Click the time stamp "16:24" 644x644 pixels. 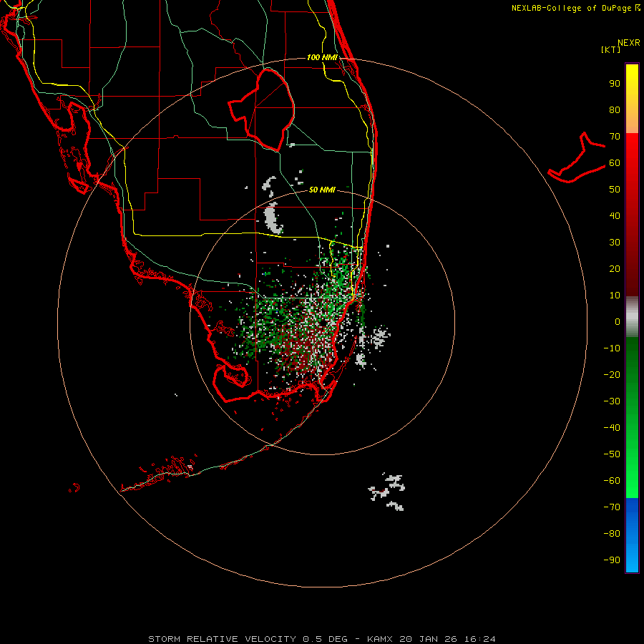pyautogui.click(x=480, y=639)
